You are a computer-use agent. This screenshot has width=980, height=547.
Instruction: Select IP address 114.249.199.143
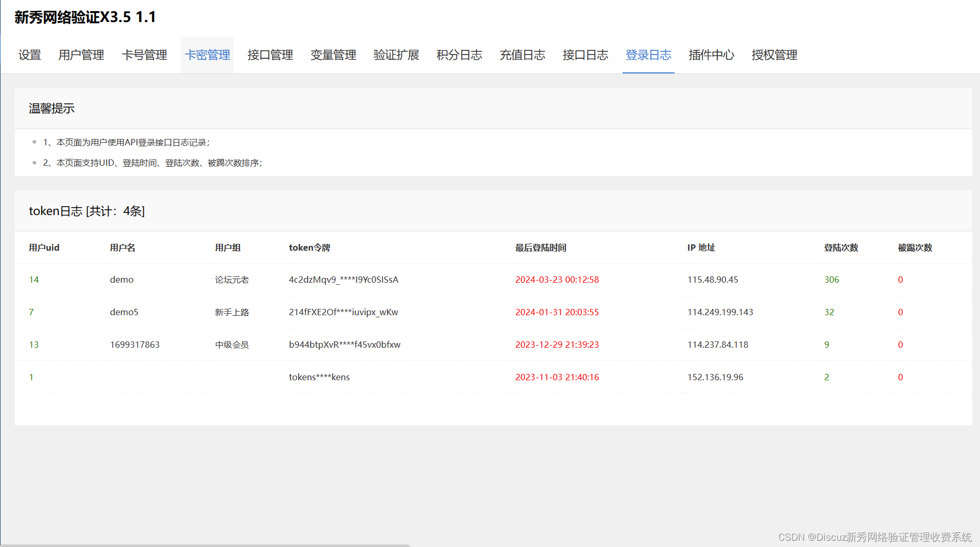(720, 312)
